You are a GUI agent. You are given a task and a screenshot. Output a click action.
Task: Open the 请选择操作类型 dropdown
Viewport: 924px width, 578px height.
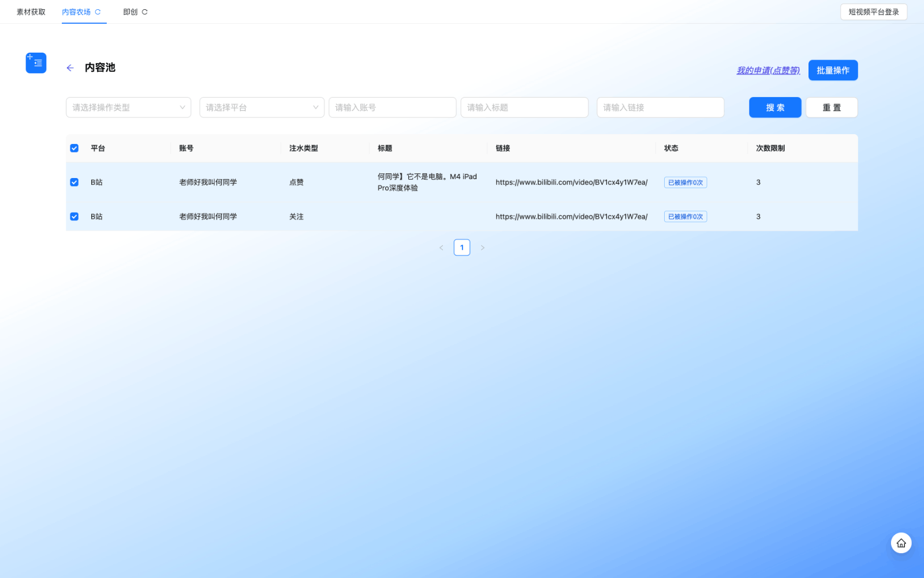click(x=128, y=108)
